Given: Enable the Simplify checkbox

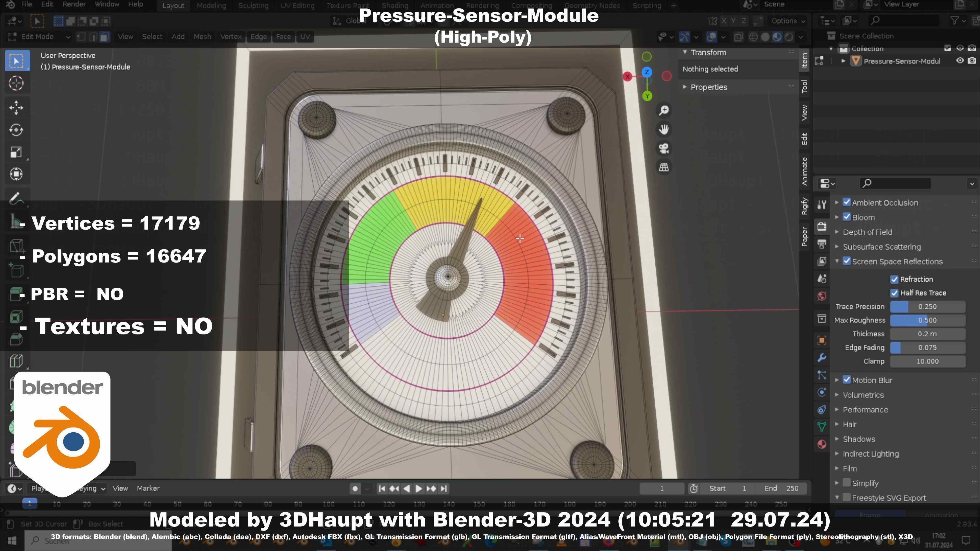Looking at the screenshot, I should (x=847, y=483).
